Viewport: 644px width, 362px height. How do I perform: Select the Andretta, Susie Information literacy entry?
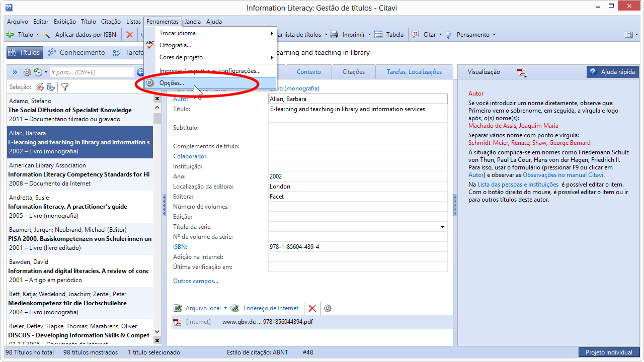tap(79, 207)
